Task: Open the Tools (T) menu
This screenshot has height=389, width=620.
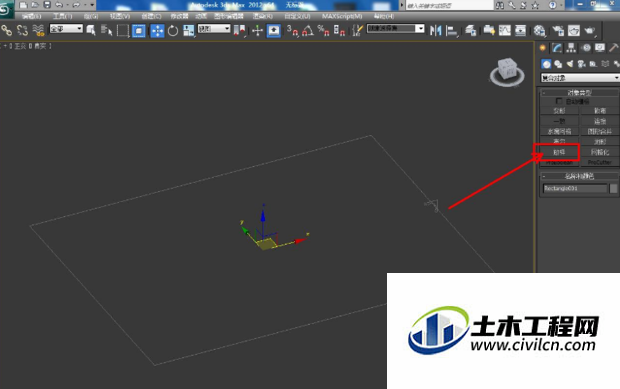Action: [x=62, y=16]
